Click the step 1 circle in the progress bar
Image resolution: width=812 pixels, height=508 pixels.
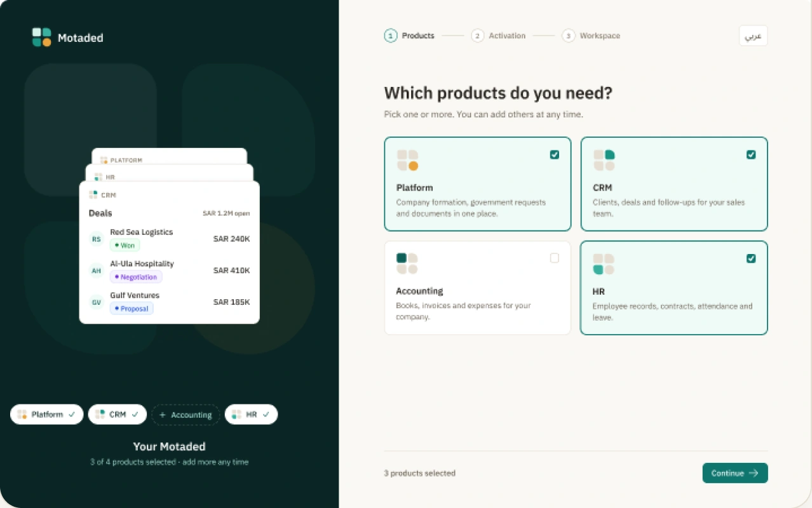coord(391,36)
